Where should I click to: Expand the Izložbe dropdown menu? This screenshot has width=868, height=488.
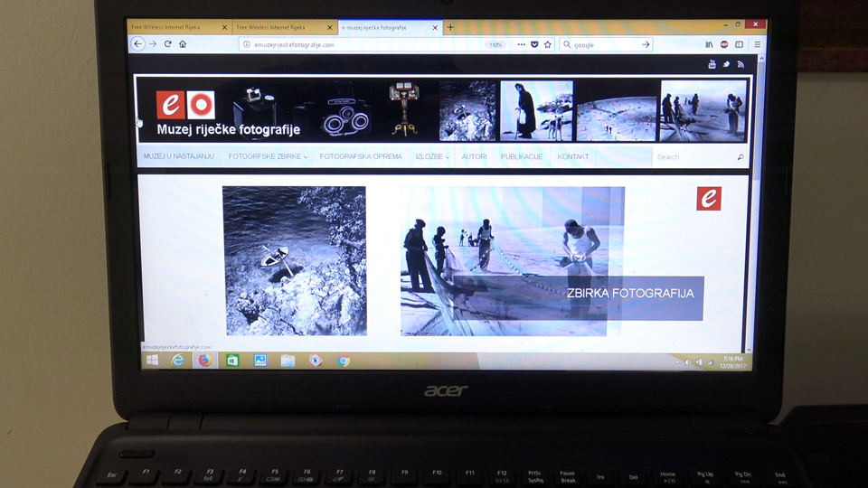(x=433, y=157)
